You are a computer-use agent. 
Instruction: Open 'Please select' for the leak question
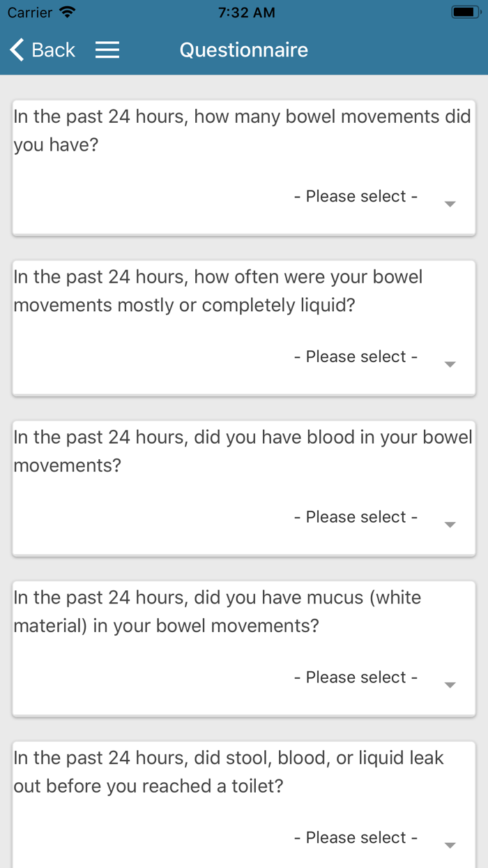click(356, 838)
